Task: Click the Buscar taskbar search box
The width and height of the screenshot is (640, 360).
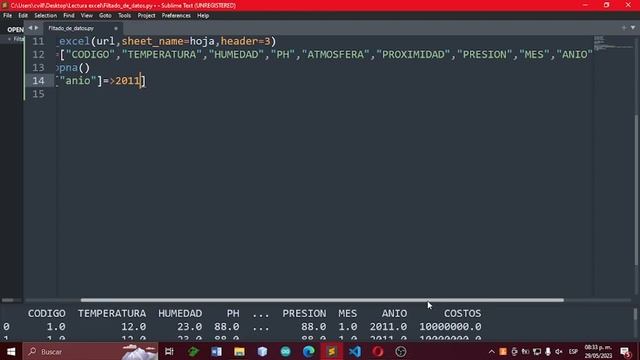Action: 90,351
